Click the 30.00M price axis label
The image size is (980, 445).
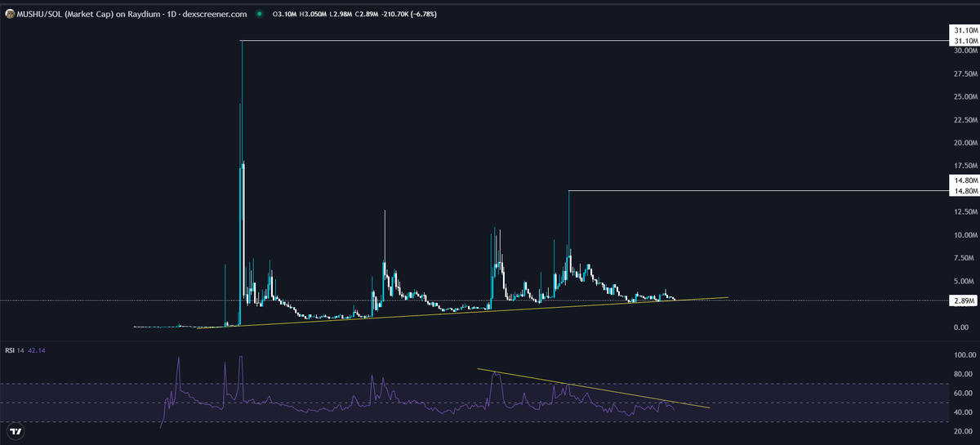965,51
